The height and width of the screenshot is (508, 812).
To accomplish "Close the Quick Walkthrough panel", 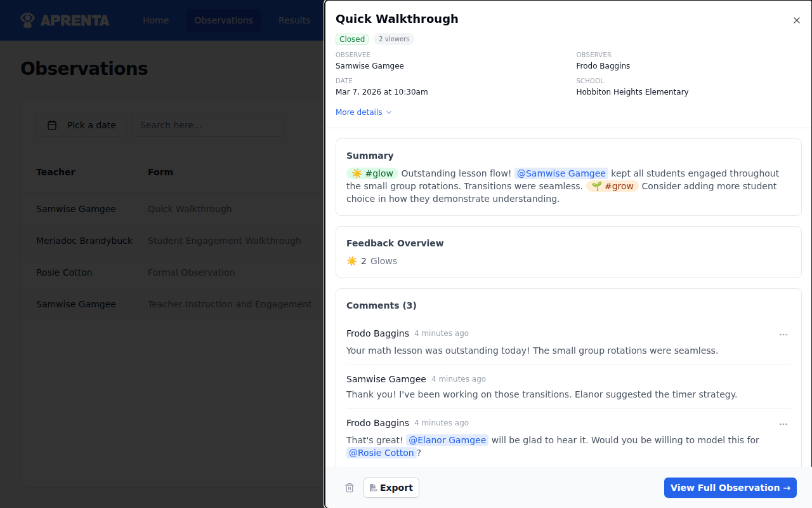I will (797, 20).
